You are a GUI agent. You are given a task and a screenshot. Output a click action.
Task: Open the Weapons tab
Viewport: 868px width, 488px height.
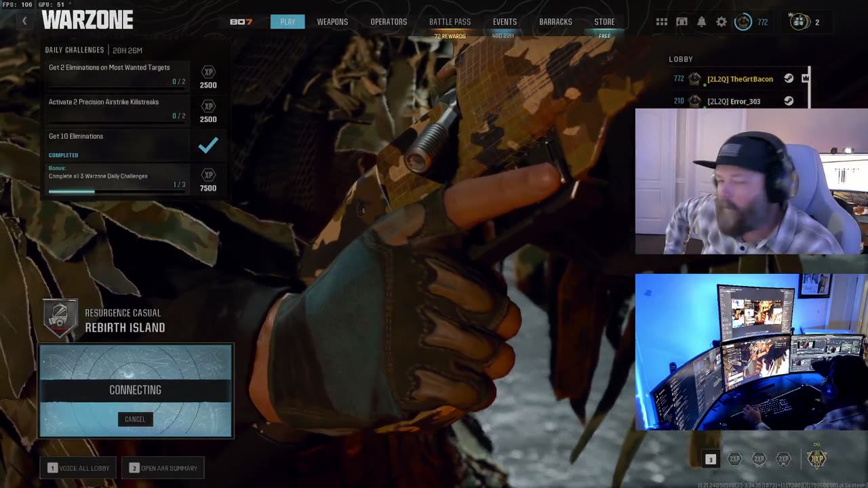[332, 22]
